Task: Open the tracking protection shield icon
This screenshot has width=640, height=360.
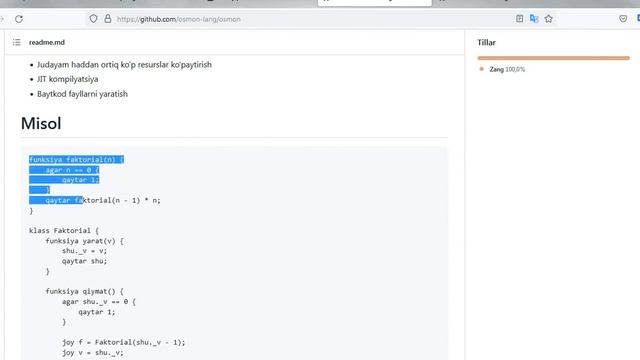Action: [93, 19]
